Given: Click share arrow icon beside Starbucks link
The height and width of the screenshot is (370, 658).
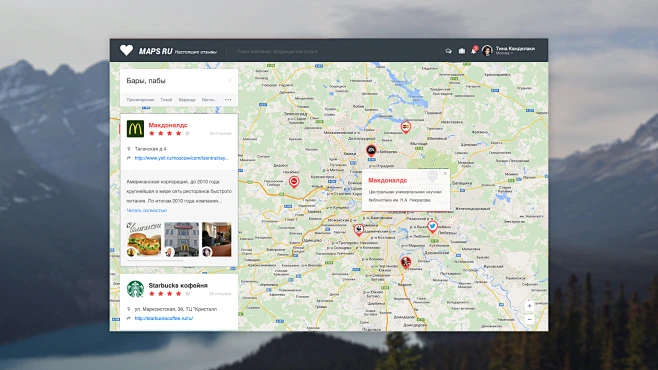Looking at the screenshot, I should tap(129, 318).
